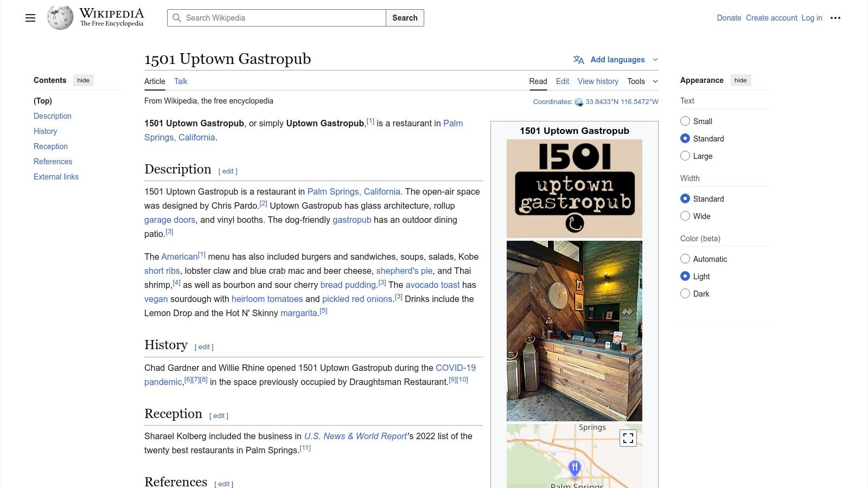This screenshot has width=868, height=488.
Task: Click citation [5] after margarita
Action: 323,311
